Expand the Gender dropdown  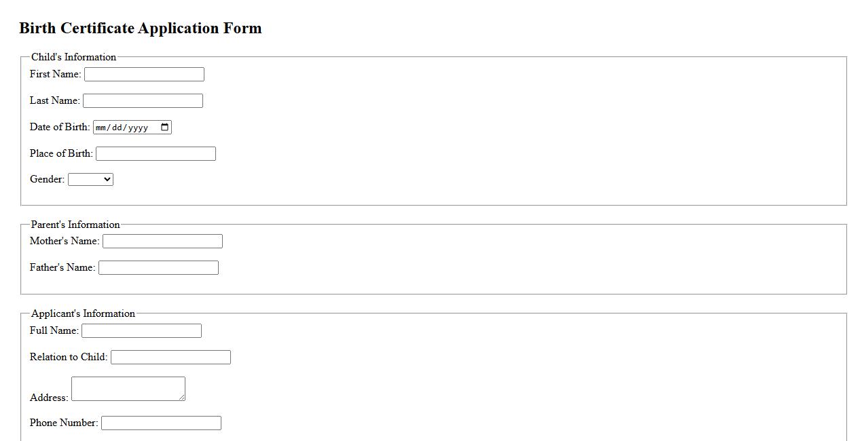(x=90, y=180)
